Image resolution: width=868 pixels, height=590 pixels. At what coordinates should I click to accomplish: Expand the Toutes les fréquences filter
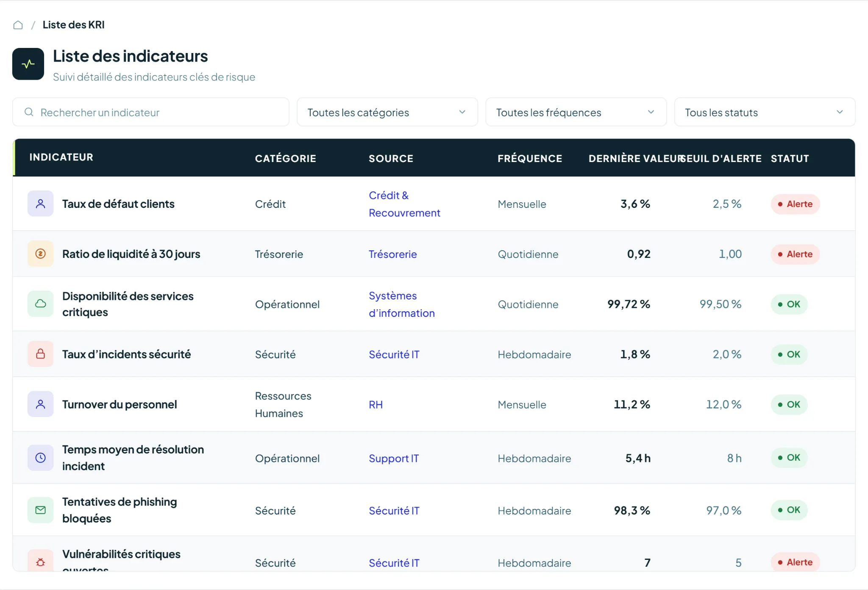(x=576, y=112)
